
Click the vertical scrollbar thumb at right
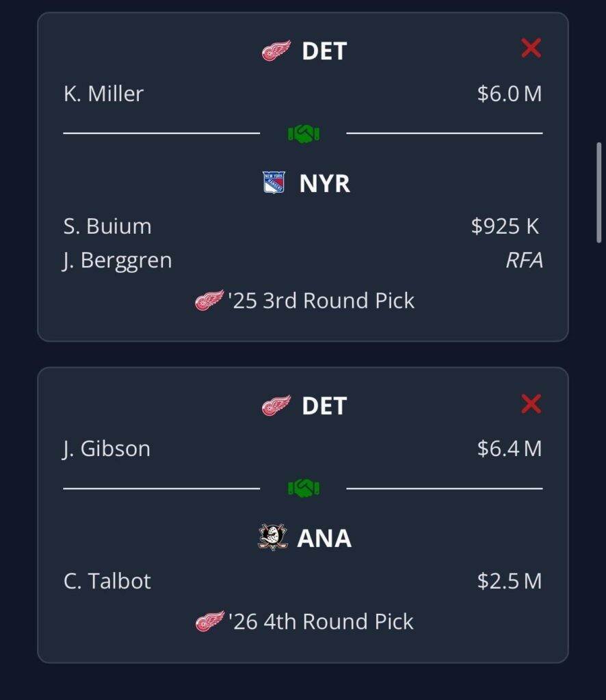[599, 192]
